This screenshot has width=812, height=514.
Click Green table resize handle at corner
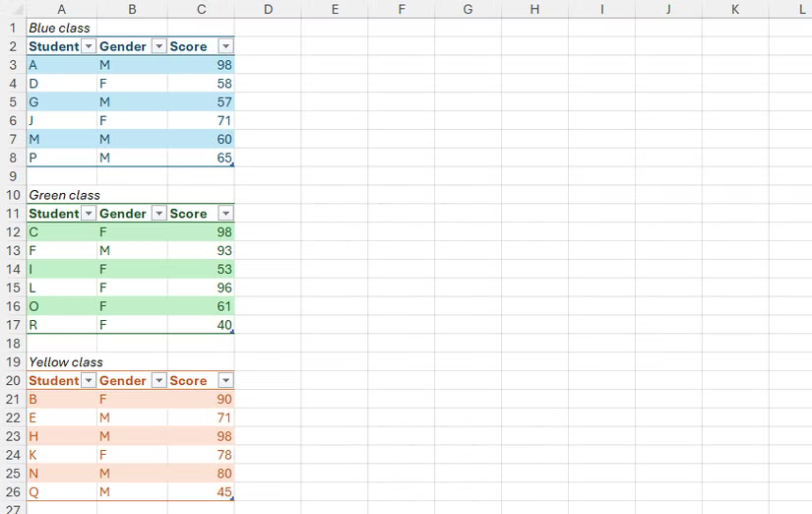pyautogui.click(x=232, y=332)
